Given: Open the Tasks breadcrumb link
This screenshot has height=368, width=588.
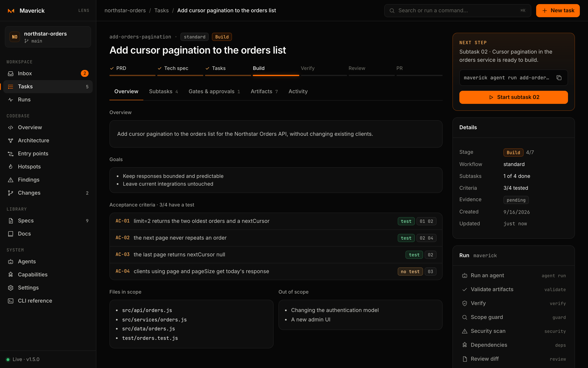Looking at the screenshot, I should (161, 10).
